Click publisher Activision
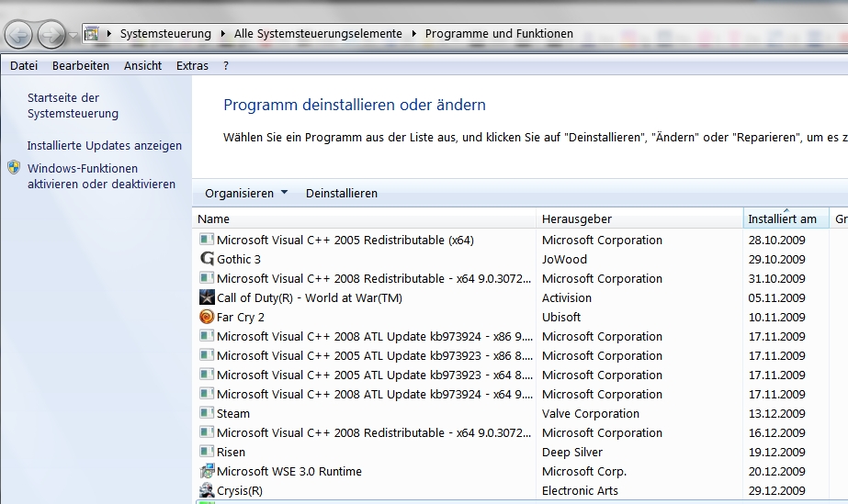 (x=566, y=298)
